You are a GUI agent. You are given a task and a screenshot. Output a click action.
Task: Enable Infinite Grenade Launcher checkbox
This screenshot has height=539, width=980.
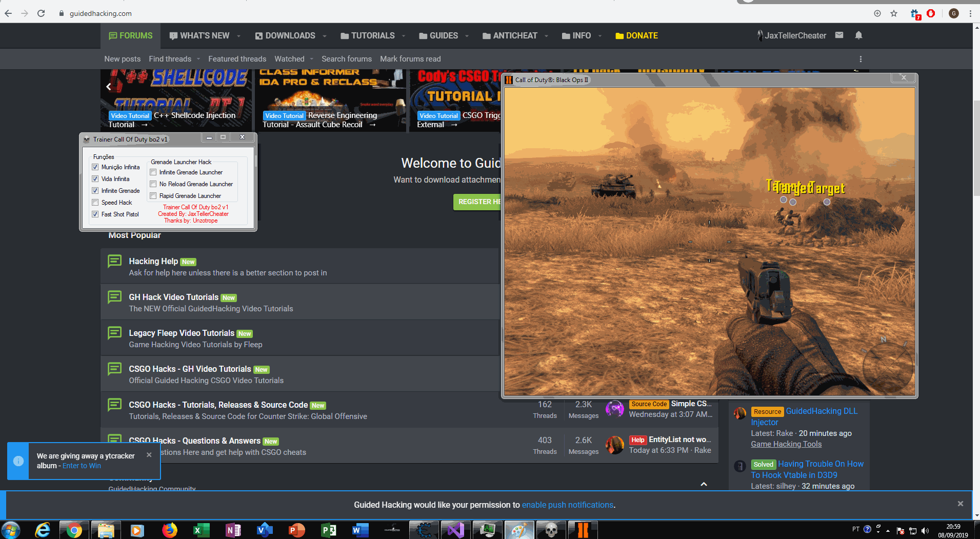tap(153, 172)
